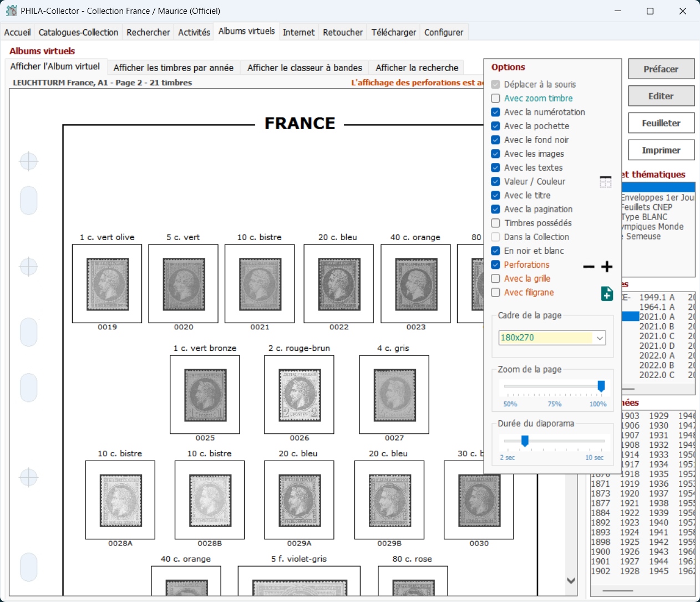
Task: Select year 1929 in the years list
Action: click(x=658, y=416)
